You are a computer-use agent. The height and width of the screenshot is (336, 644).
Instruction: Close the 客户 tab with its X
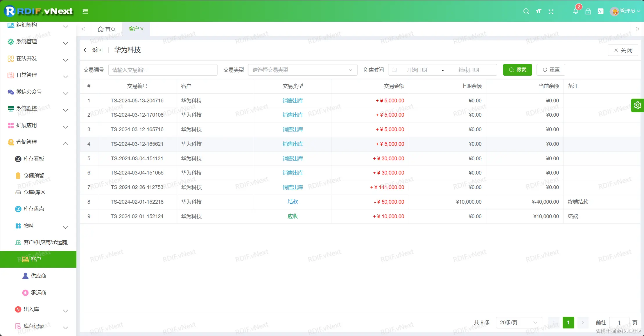(142, 29)
